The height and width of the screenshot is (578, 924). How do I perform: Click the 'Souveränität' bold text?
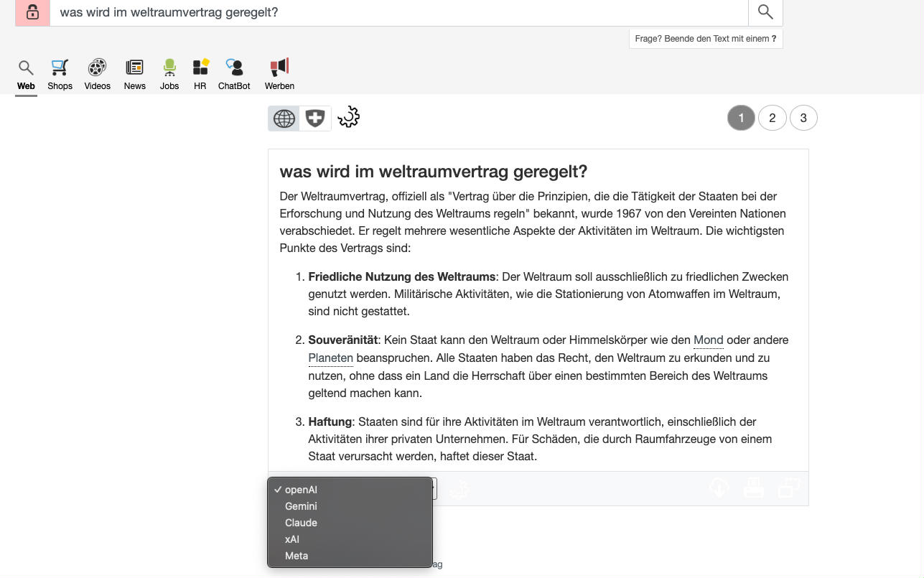tap(343, 340)
